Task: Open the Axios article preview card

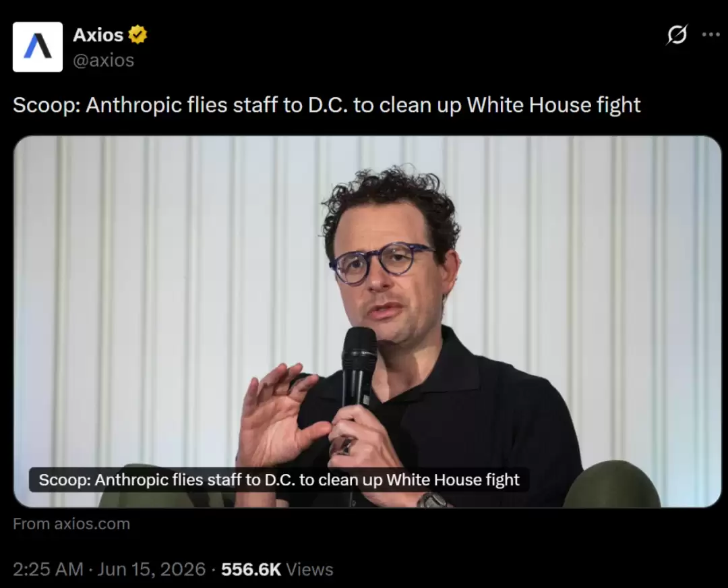Action: point(367,322)
